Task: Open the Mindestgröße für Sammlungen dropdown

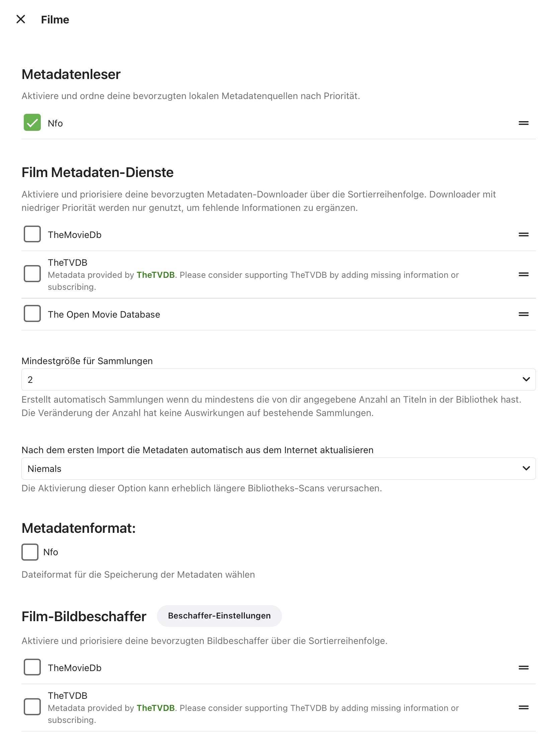Action: (x=278, y=380)
